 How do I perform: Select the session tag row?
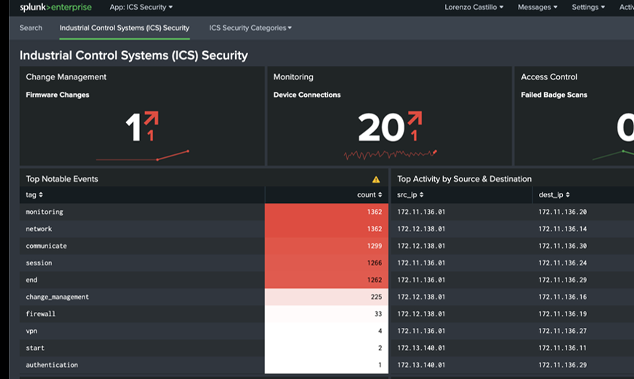(204, 263)
